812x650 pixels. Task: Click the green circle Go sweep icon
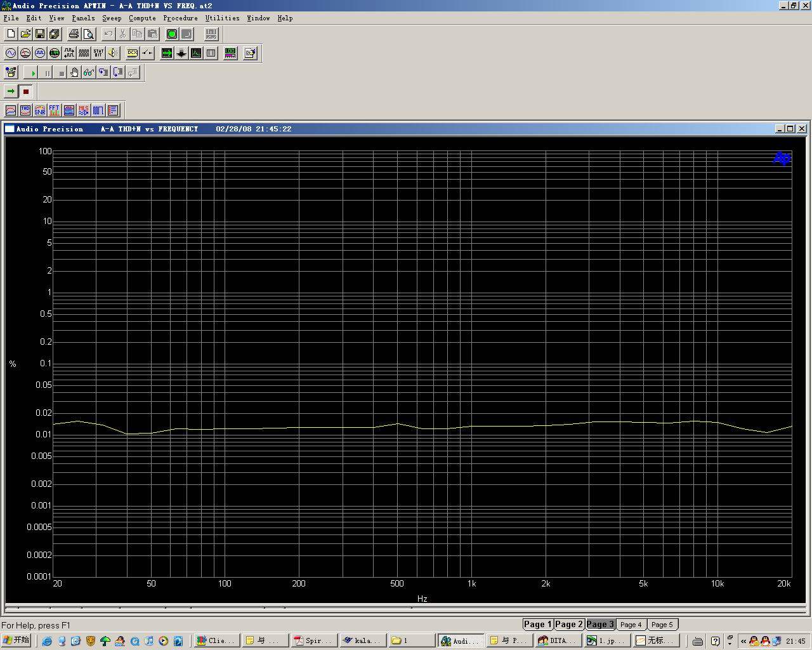point(172,34)
